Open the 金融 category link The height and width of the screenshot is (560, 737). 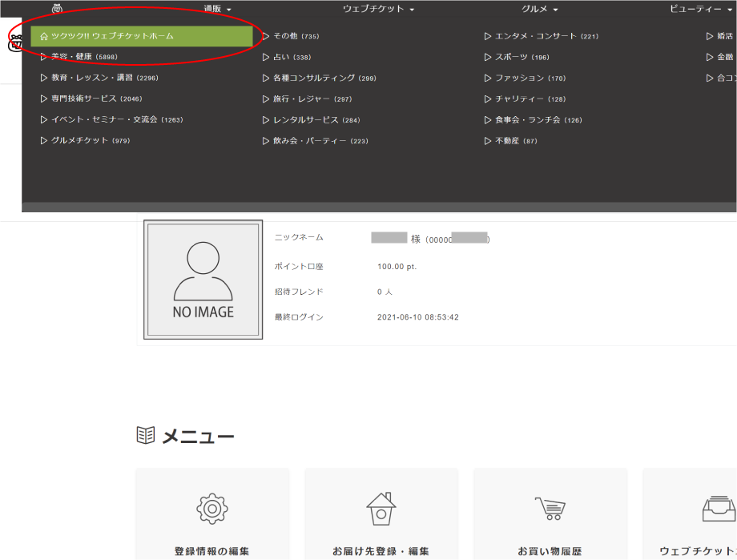(719, 57)
